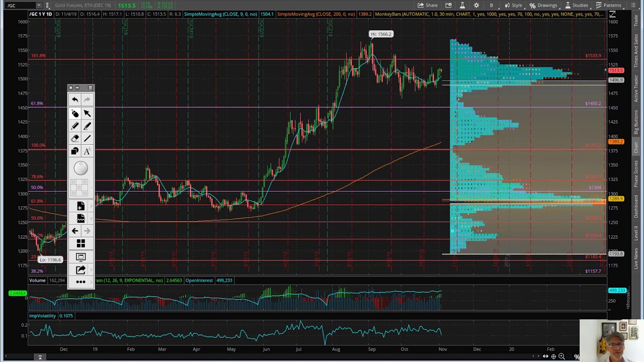The height and width of the screenshot is (362, 644).
Task: Open chart settings gear icon
Action: click(x=476, y=5)
